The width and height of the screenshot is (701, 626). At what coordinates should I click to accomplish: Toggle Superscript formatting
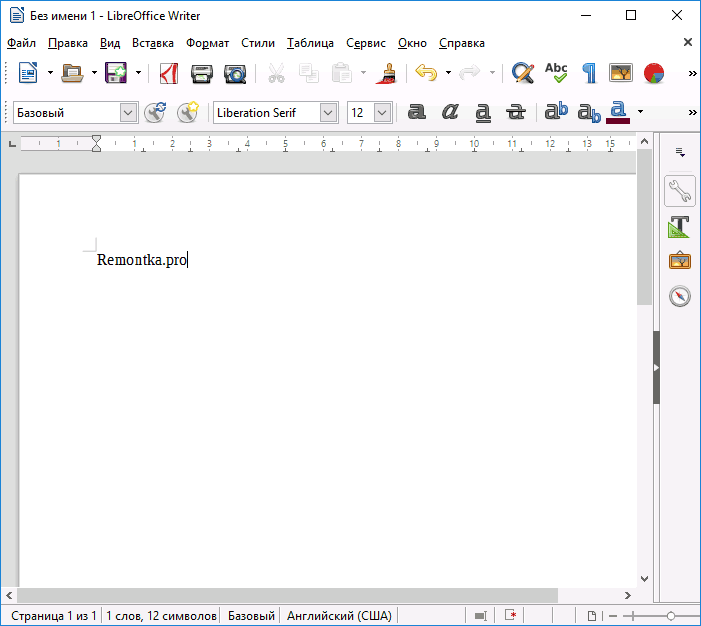tap(556, 112)
